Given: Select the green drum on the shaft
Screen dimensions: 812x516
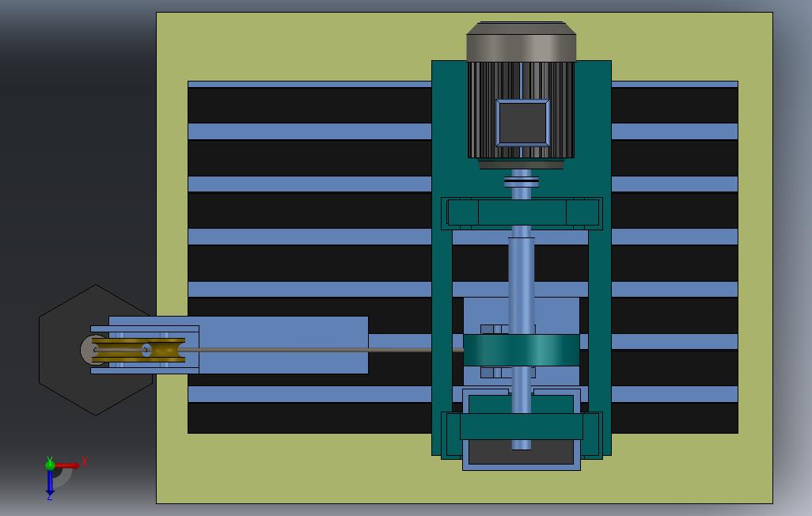Looking at the screenshot, I should (521, 351).
